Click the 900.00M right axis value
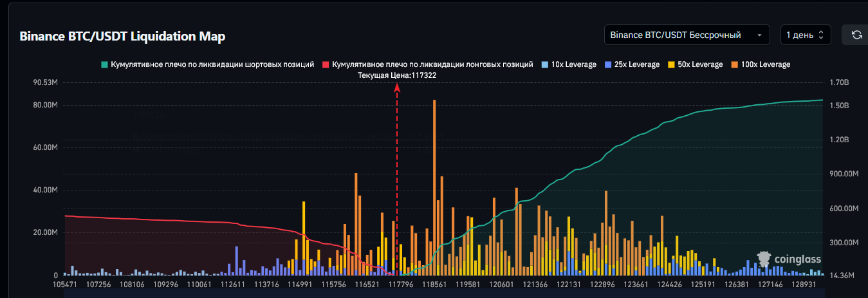868x298 pixels. click(844, 174)
